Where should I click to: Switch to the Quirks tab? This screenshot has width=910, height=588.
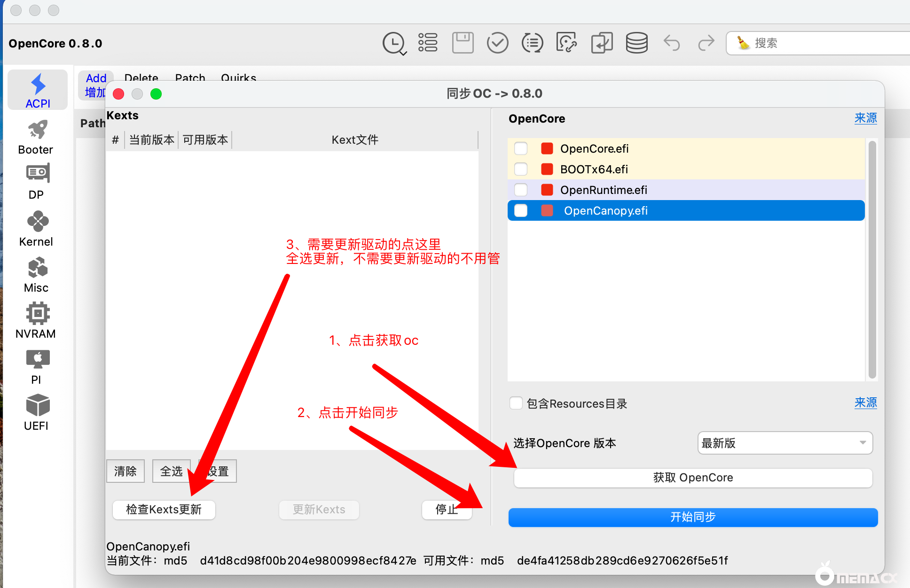(x=238, y=78)
